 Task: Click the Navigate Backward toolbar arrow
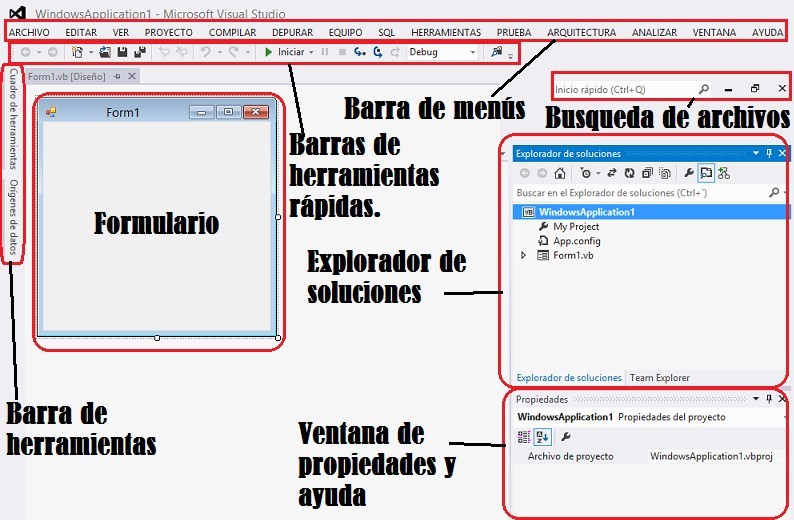tap(25, 52)
